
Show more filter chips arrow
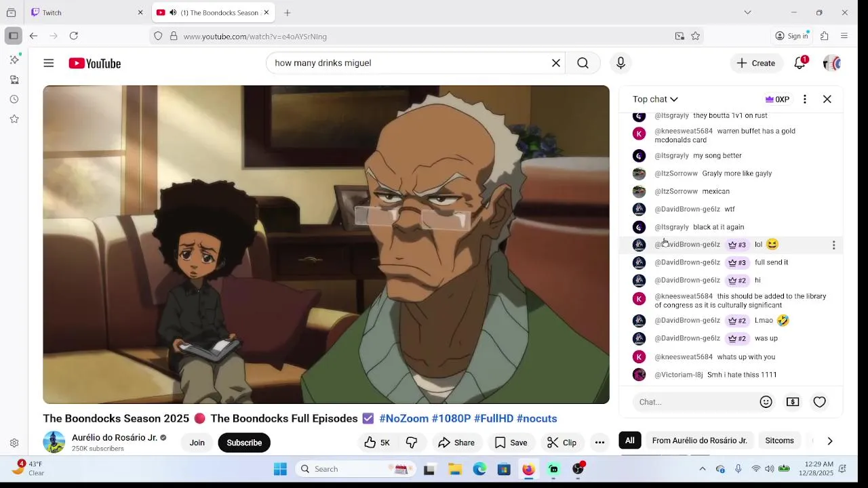(x=830, y=441)
